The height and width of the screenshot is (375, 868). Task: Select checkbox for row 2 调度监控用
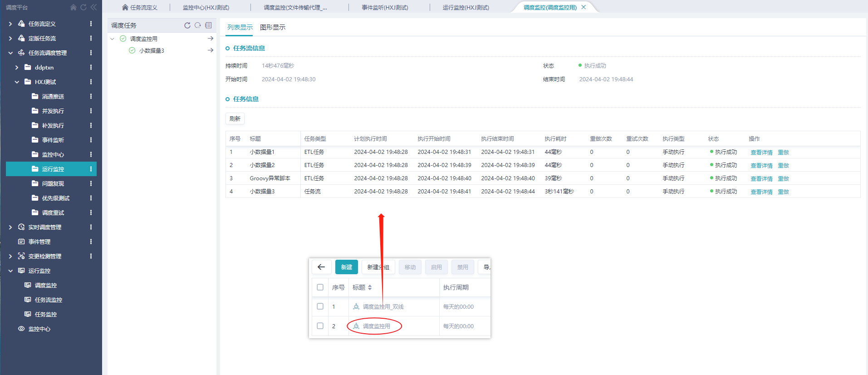[x=320, y=326]
